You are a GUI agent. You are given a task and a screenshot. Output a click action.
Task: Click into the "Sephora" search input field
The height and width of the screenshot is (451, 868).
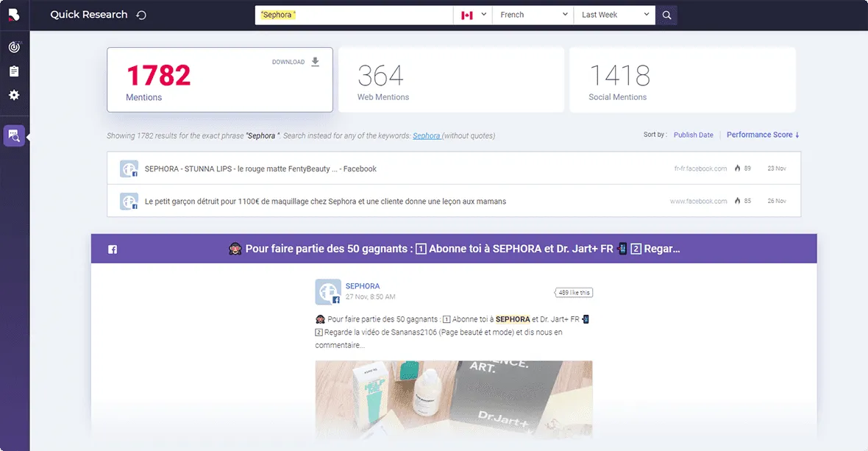tap(353, 15)
